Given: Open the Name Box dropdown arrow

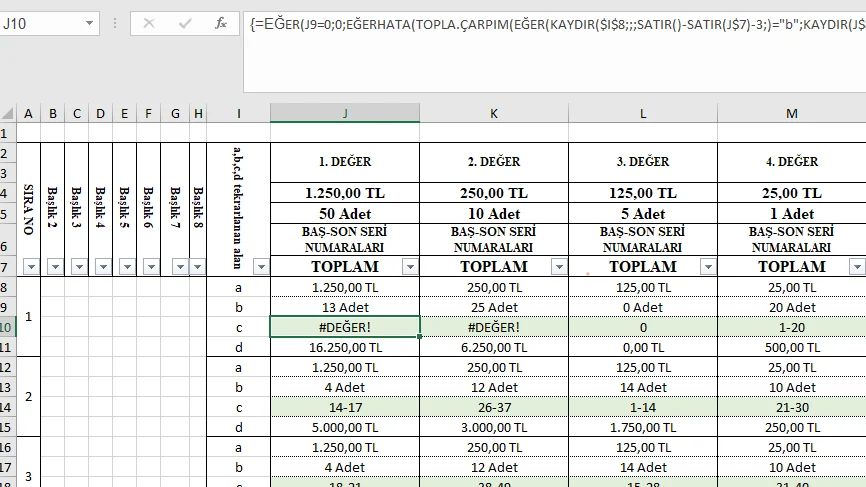Looking at the screenshot, I should [x=92, y=23].
